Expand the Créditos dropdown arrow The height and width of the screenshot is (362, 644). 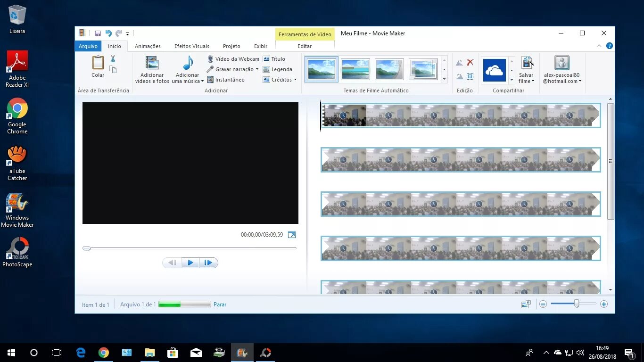click(x=295, y=80)
